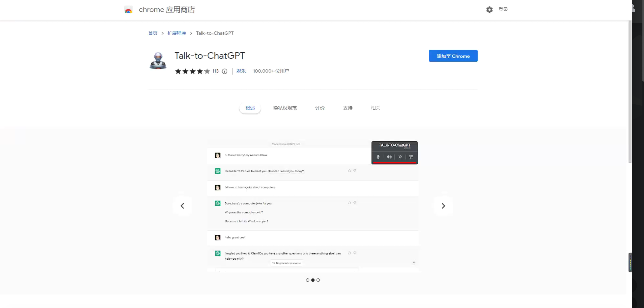
Task: Click the Talk-to-ChatGPT page title
Action: click(x=209, y=55)
